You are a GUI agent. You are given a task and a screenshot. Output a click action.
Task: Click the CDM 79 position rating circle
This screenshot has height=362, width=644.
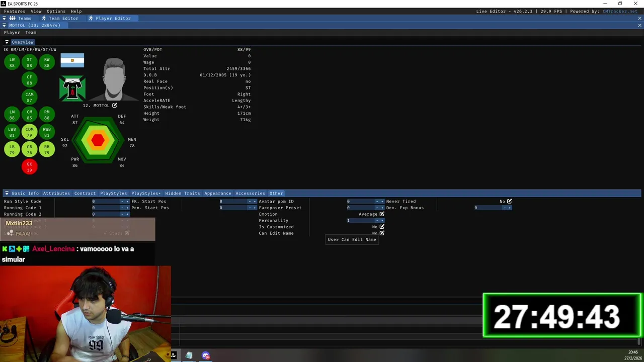coord(29,132)
